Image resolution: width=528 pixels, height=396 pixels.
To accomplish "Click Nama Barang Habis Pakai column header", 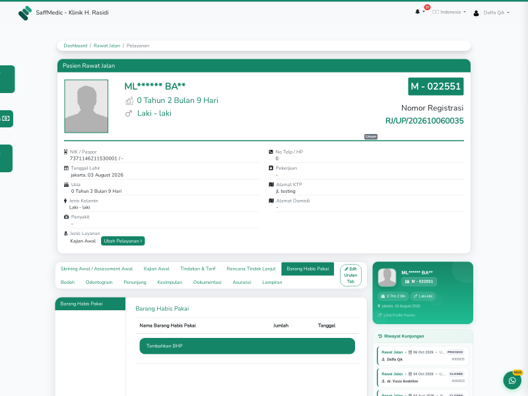I will click(x=168, y=326).
